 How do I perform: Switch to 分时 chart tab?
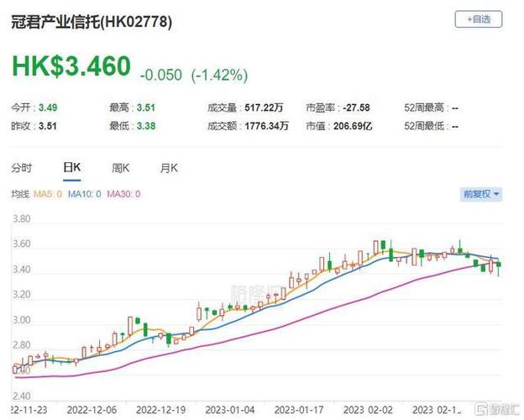coord(21,168)
